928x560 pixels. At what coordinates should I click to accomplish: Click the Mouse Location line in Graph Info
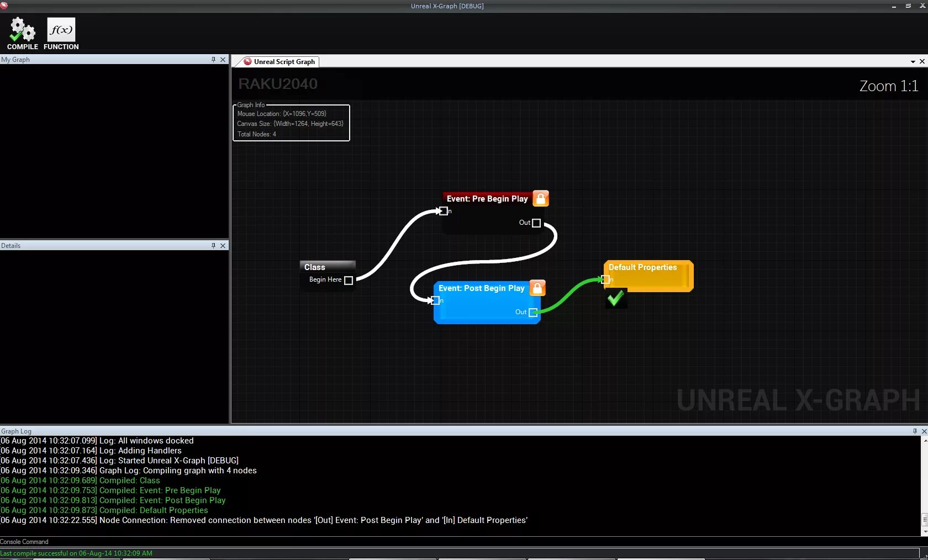pyautogui.click(x=282, y=114)
